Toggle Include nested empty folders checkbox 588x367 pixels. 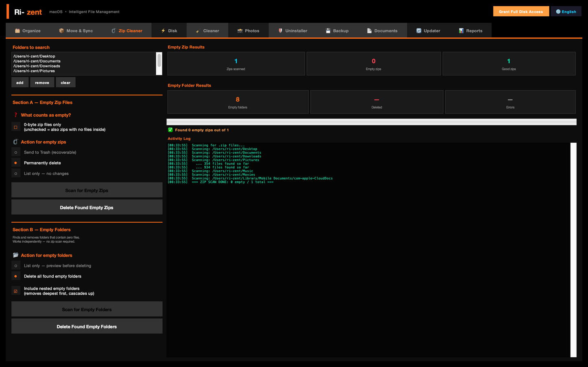15,291
